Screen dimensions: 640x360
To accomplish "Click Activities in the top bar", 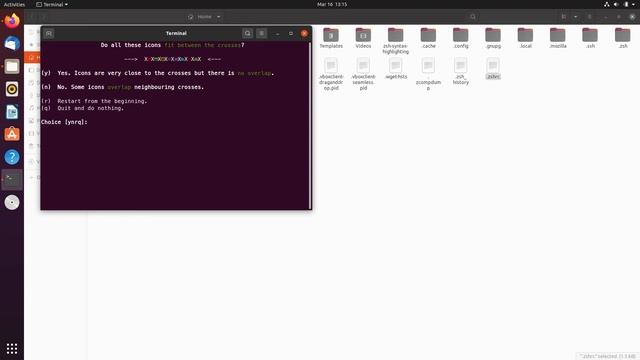I will 14,4.
